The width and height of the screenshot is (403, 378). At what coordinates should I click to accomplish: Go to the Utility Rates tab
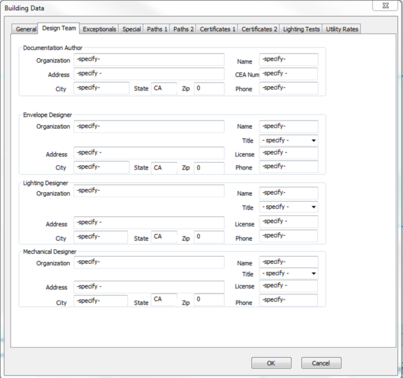pyautogui.click(x=342, y=29)
